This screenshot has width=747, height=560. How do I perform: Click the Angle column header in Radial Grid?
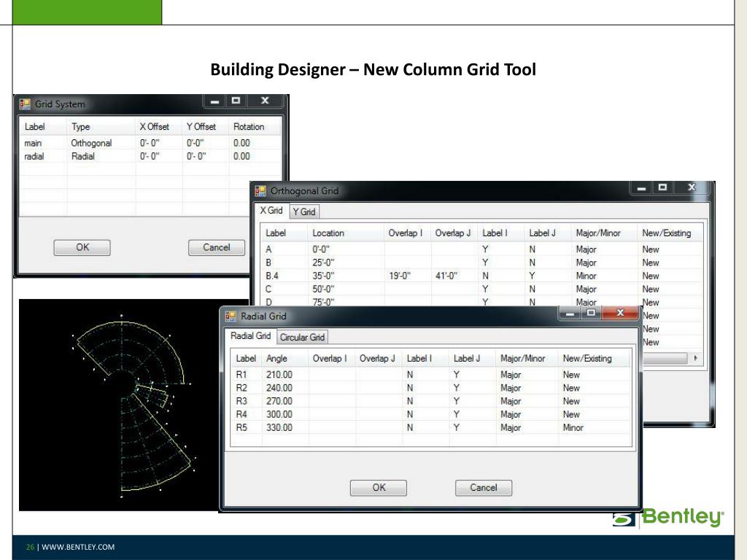[x=285, y=359]
